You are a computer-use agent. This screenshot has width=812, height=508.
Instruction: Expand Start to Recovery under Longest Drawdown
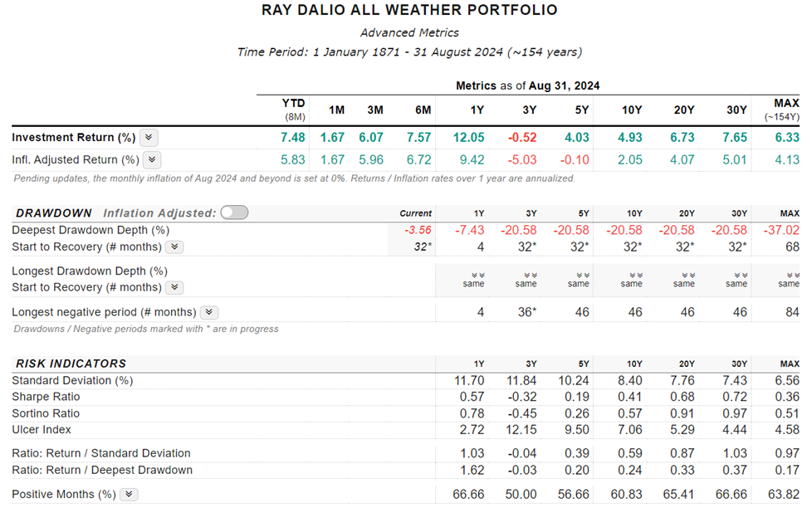click(174, 288)
